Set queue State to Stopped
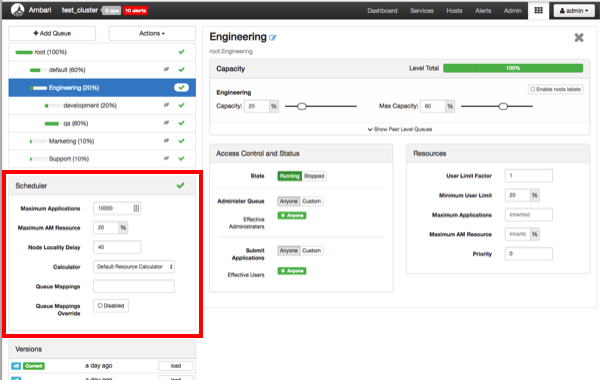Screen dimensions: 600x380 [x=314, y=176]
